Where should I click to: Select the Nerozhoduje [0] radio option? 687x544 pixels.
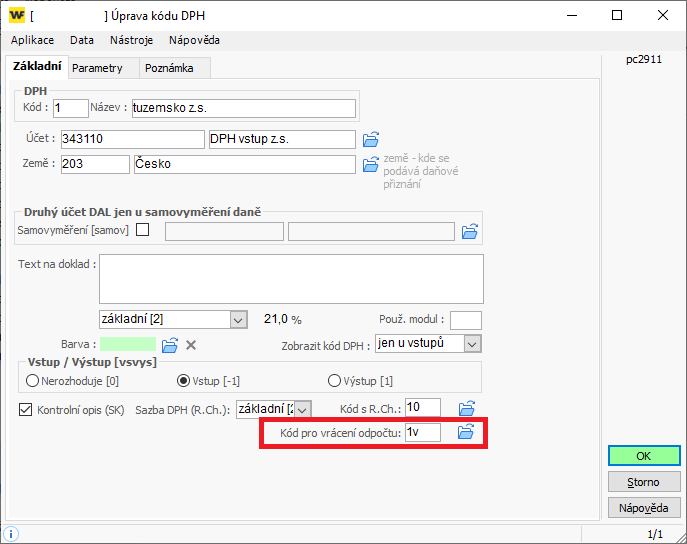click(33, 381)
